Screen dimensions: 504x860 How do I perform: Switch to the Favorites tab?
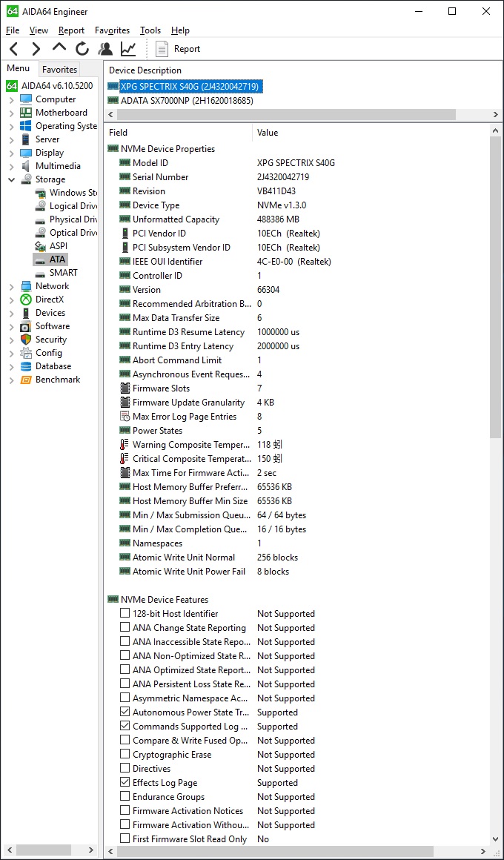pyautogui.click(x=59, y=69)
